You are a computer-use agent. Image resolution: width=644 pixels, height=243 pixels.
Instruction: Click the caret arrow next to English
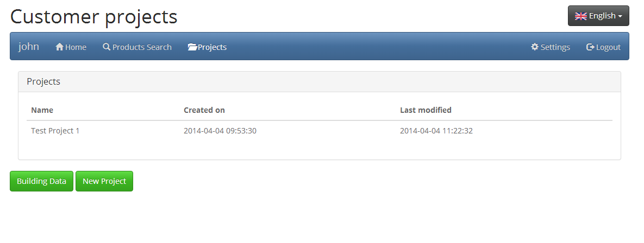pyautogui.click(x=620, y=16)
